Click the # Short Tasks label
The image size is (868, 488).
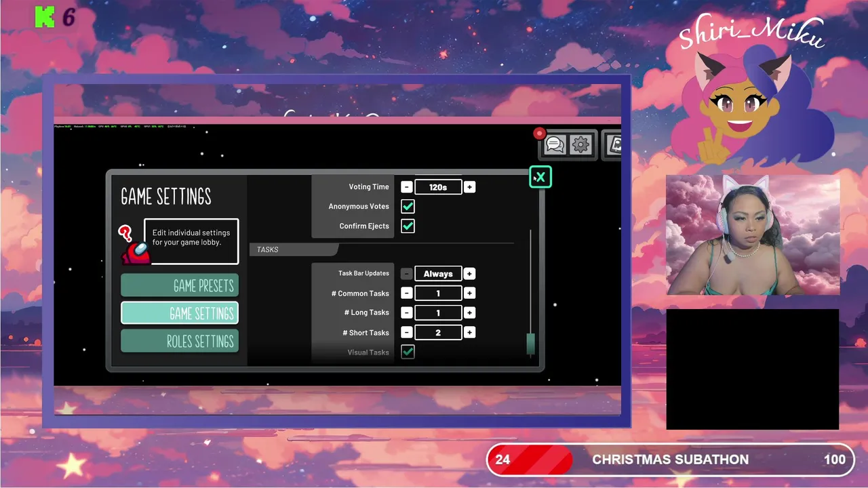pyautogui.click(x=366, y=333)
